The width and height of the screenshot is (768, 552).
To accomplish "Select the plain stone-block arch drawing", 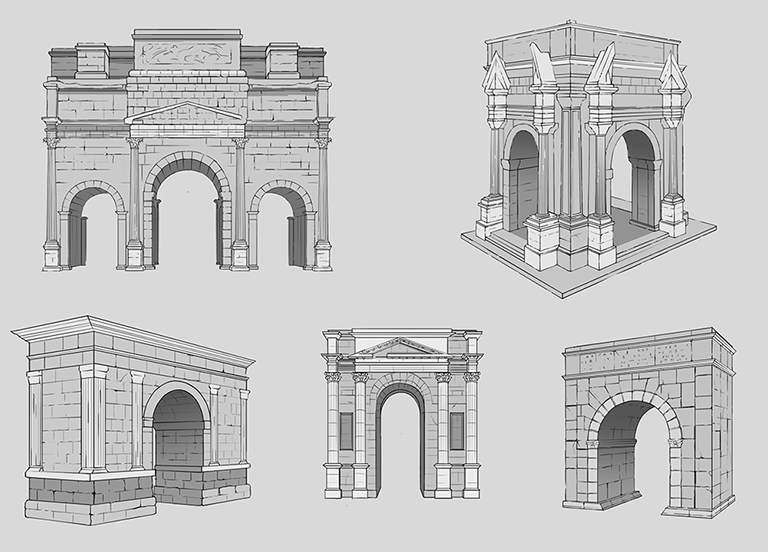I will pos(649,423).
